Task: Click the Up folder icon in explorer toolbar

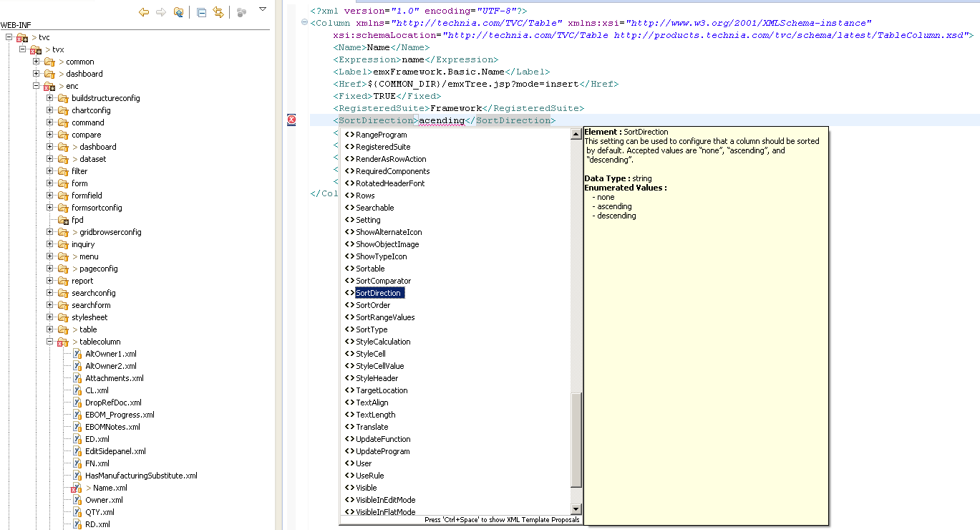Action: [178, 12]
